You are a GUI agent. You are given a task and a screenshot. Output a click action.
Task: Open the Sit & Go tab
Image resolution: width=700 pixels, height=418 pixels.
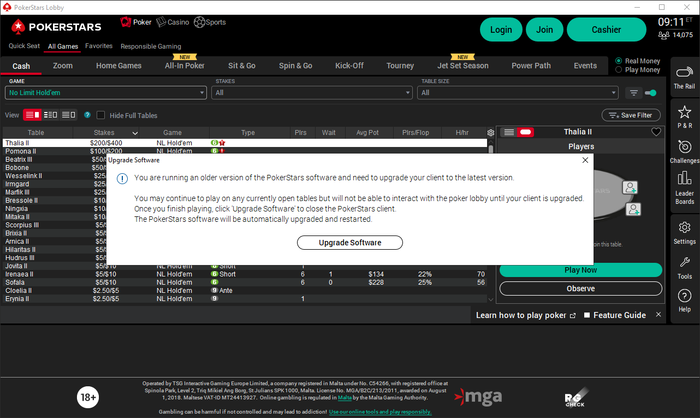(x=242, y=66)
